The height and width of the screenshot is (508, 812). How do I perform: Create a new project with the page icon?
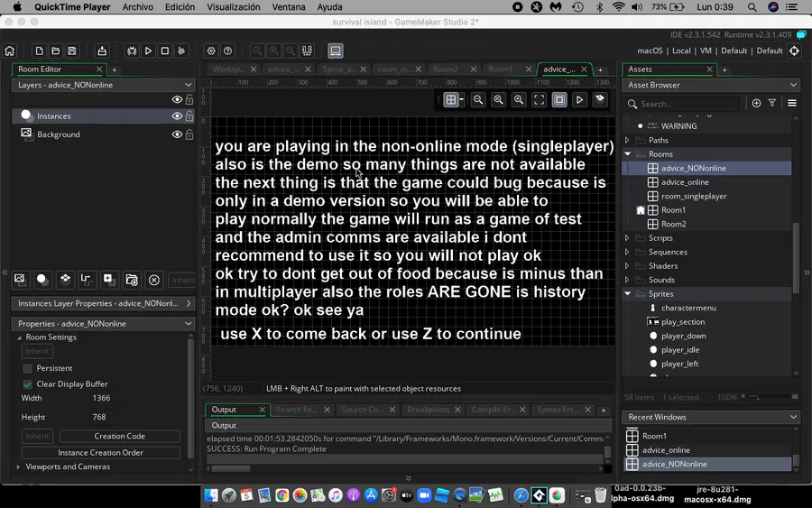(39, 51)
